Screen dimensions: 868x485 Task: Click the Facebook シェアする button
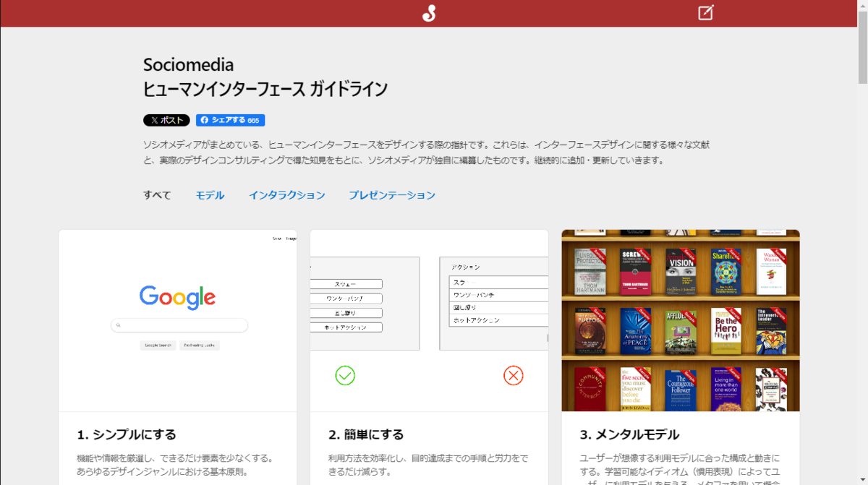coord(230,121)
